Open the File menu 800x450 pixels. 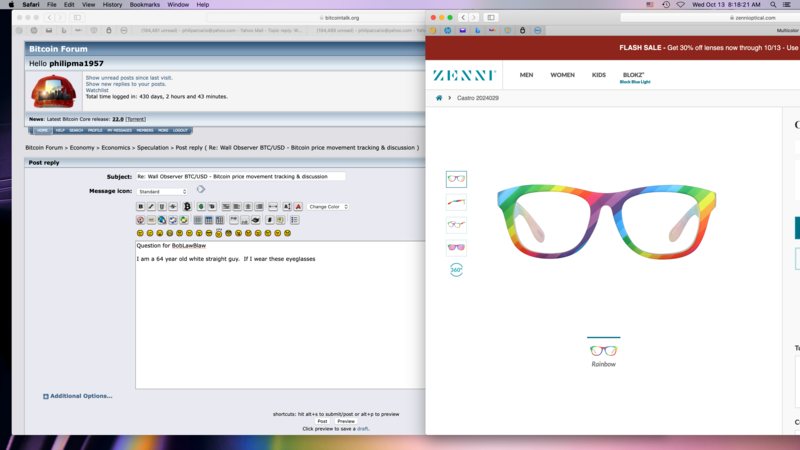pyautogui.click(x=52, y=5)
